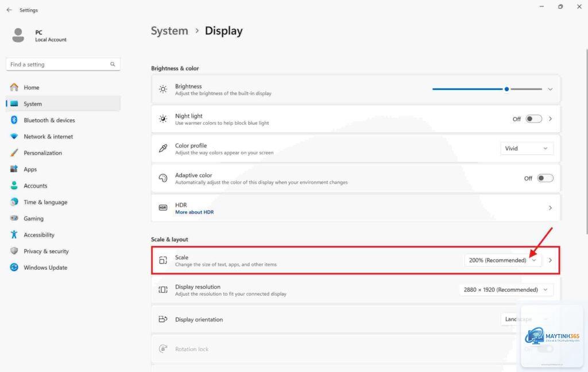Go to the Home settings page

[32, 87]
